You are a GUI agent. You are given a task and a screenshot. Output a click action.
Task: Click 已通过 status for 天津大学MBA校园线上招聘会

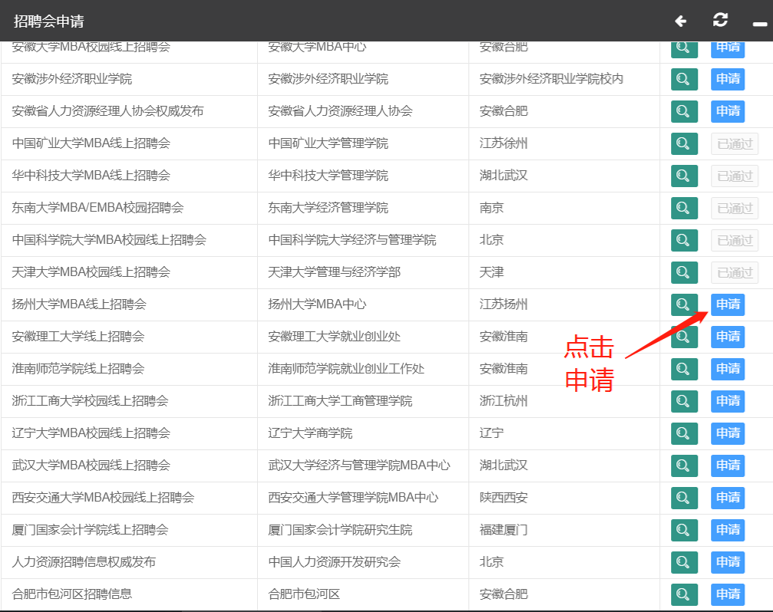[735, 273]
